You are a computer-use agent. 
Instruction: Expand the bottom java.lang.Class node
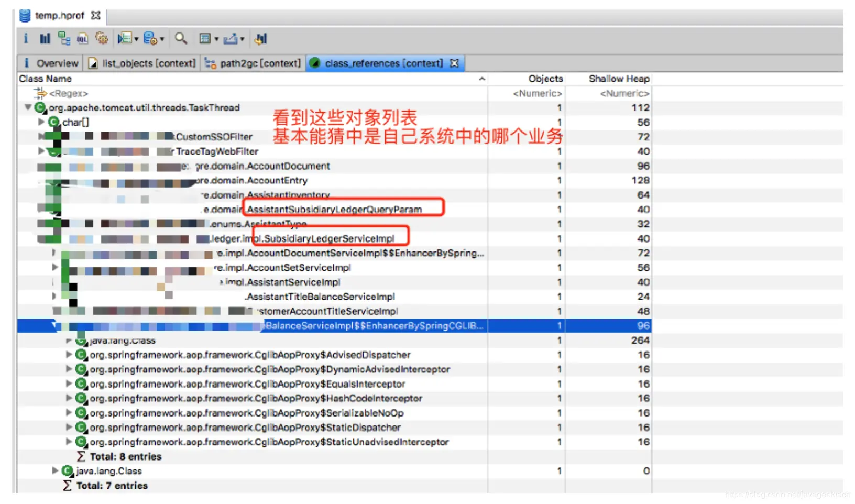point(55,470)
